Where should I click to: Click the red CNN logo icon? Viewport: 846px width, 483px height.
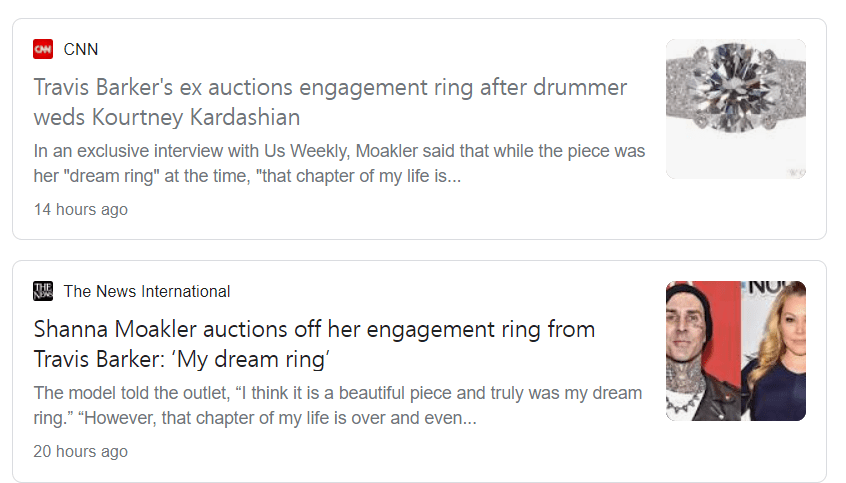click(43, 49)
